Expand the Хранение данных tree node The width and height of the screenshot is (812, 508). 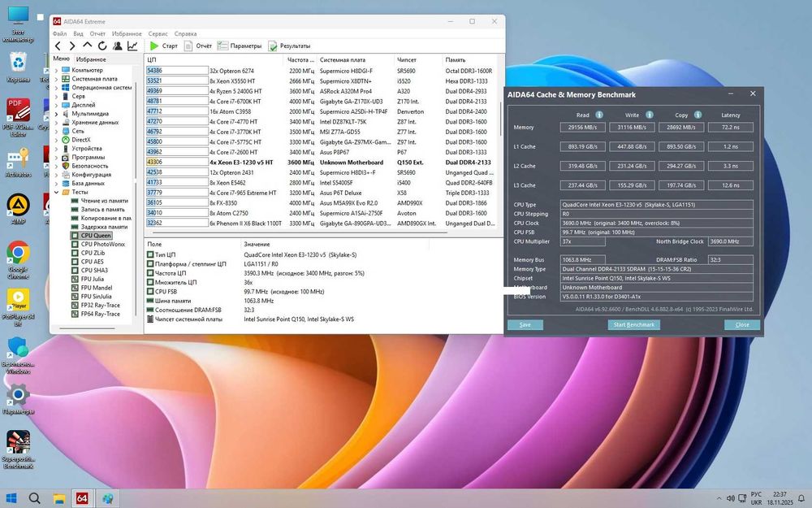click(56, 123)
